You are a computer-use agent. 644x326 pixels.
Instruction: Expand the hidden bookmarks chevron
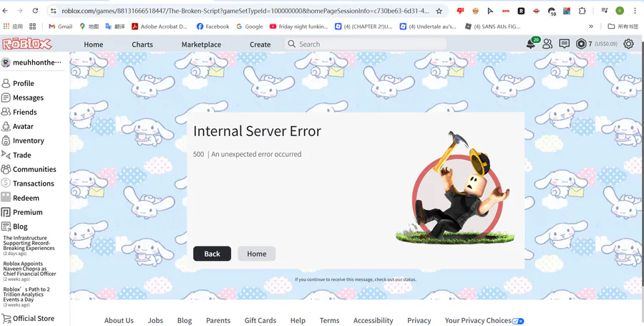[591, 27]
